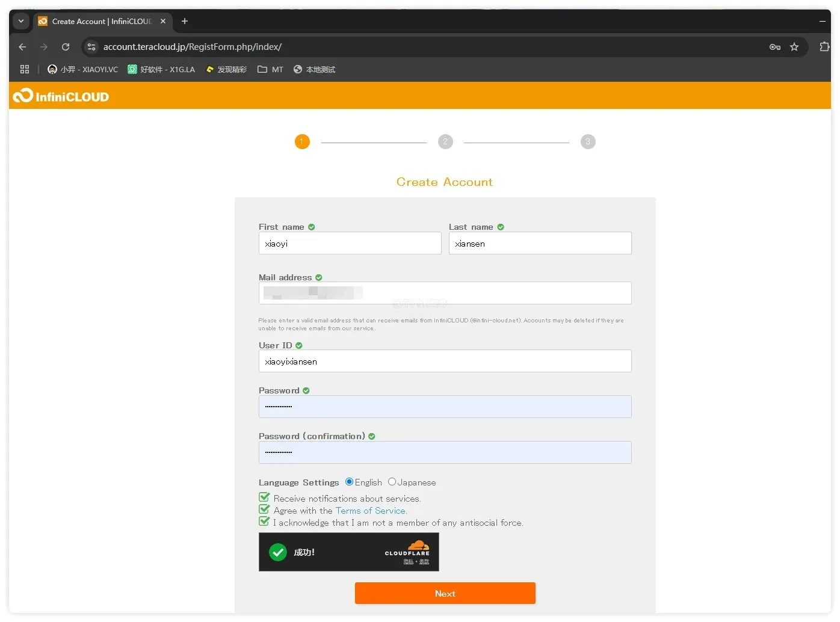The image size is (840, 622).
Task: Open the extensions puzzle icon
Action: [824, 47]
